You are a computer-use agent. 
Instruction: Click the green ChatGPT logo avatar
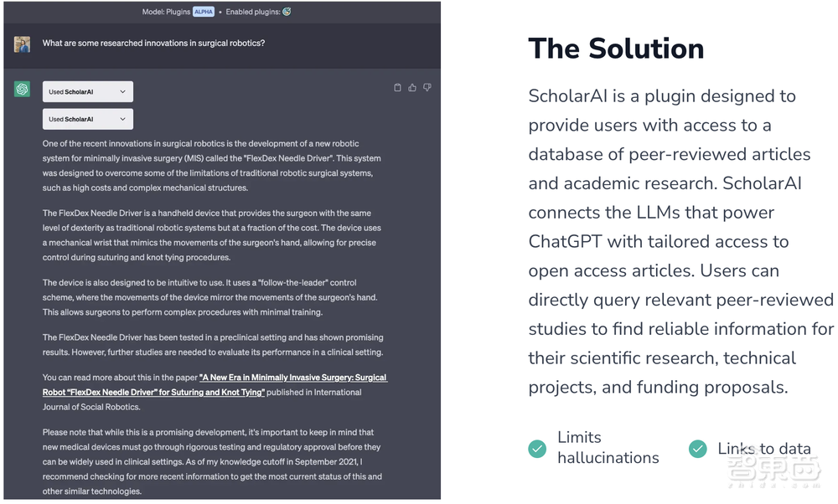point(22,89)
